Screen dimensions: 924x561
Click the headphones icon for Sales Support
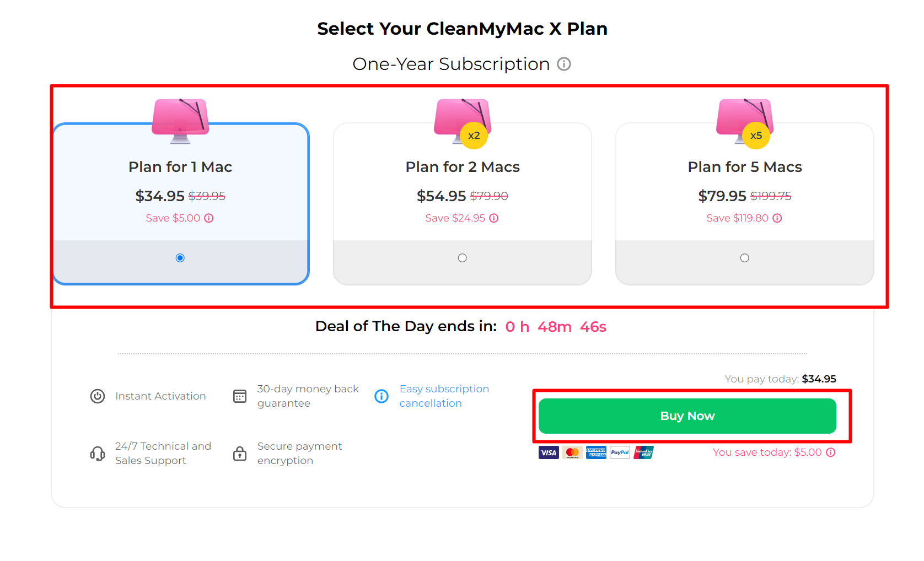pyautogui.click(x=97, y=453)
